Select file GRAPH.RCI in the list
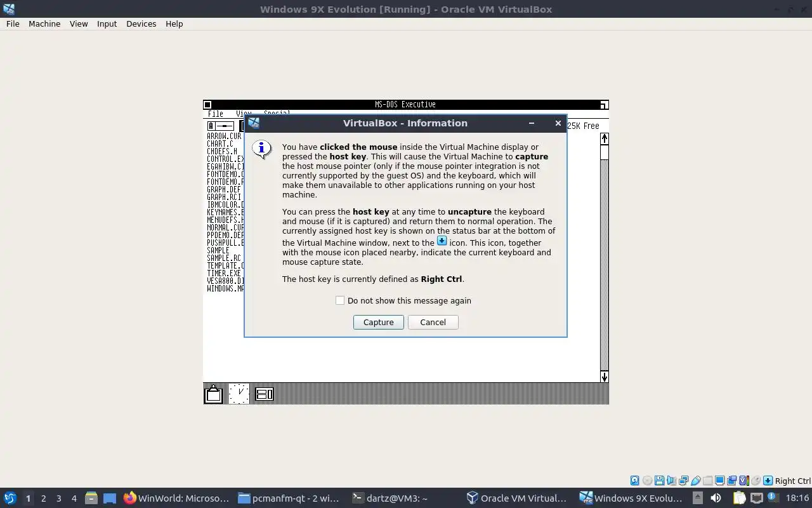Image resolution: width=812 pixels, height=508 pixels. (x=224, y=197)
